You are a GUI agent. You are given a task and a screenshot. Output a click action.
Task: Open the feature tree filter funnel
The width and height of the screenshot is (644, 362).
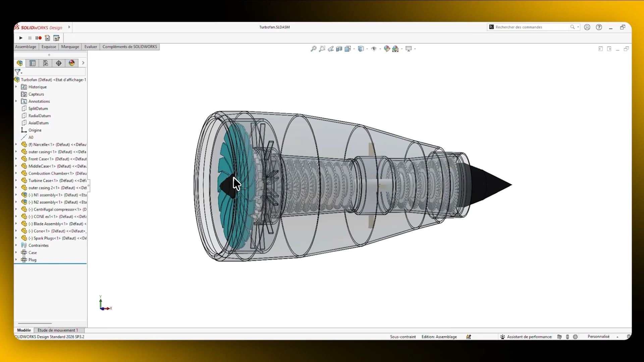coord(18,72)
